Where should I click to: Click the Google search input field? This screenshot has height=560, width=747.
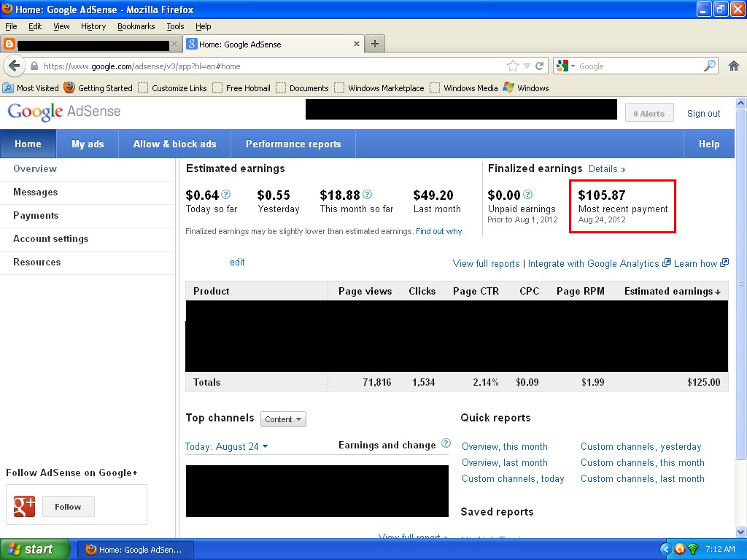tap(639, 66)
